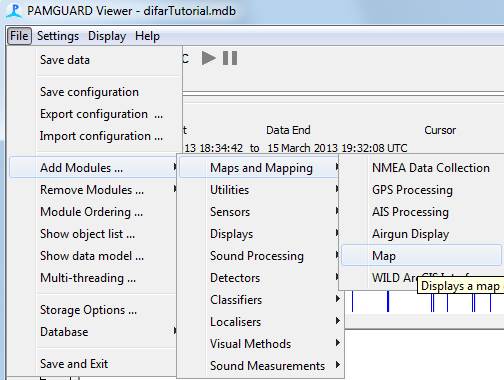The image size is (504, 380).
Task: Pause playback with the pause button
Action: coord(230,58)
